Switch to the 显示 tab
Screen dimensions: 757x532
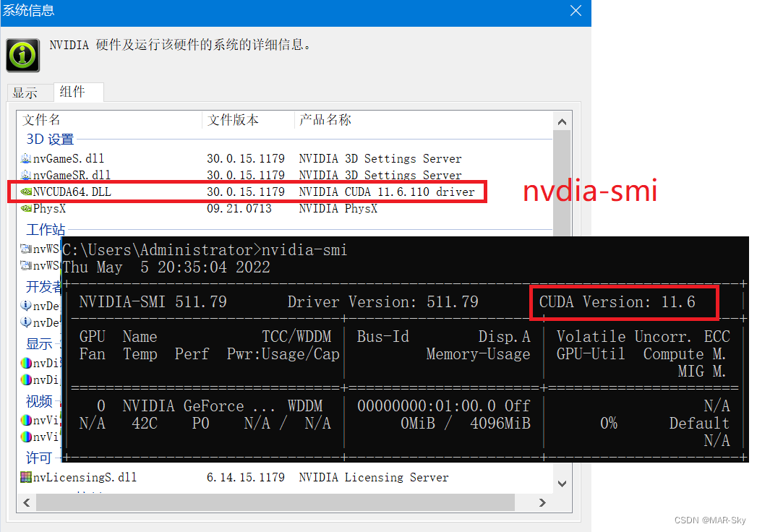pos(30,93)
